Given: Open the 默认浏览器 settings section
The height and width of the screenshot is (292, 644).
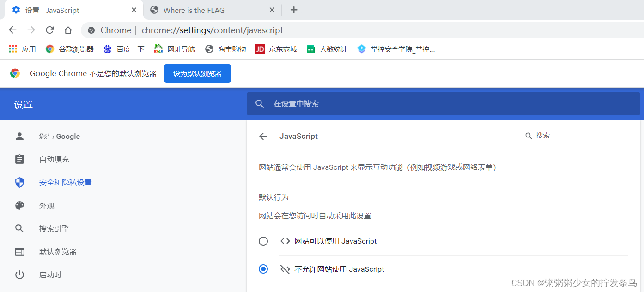Looking at the screenshot, I should (x=58, y=251).
